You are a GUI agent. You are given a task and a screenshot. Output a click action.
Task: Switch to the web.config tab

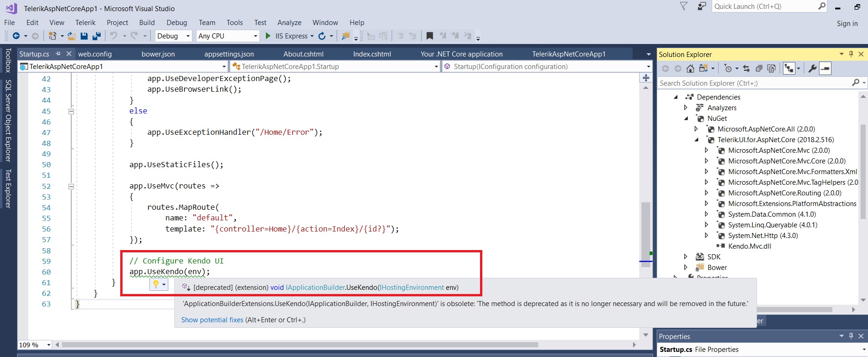click(95, 54)
